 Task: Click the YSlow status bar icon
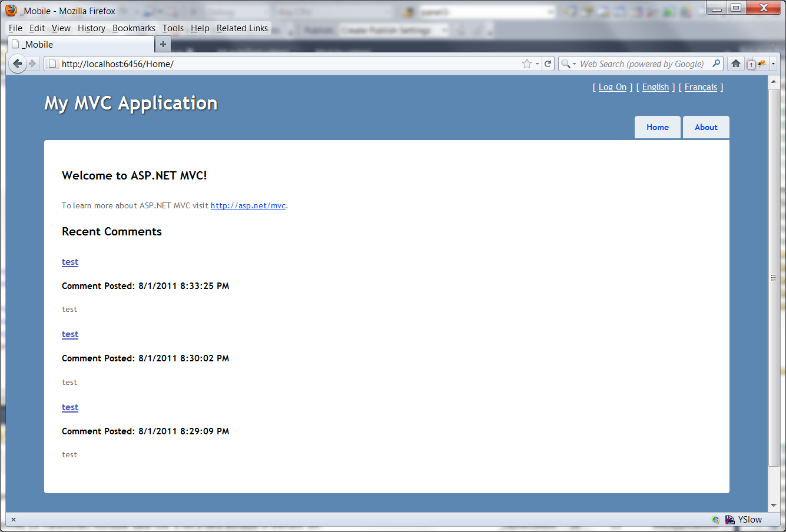pos(730,520)
